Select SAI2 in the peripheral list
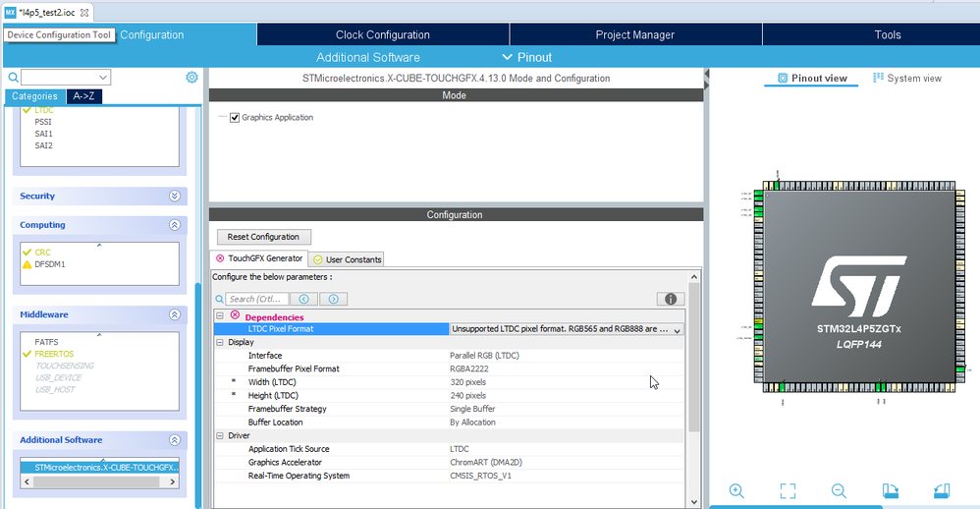The height and width of the screenshot is (509, 980). point(44,145)
